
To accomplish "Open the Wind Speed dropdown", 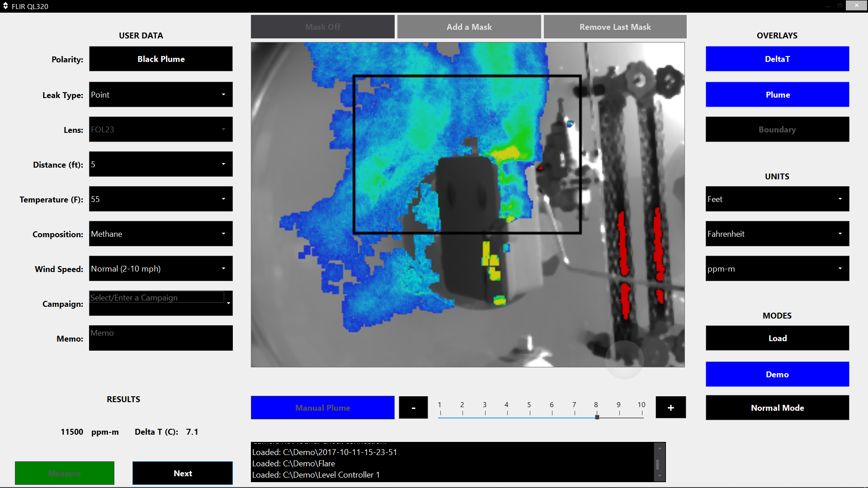I will click(x=161, y=268).
